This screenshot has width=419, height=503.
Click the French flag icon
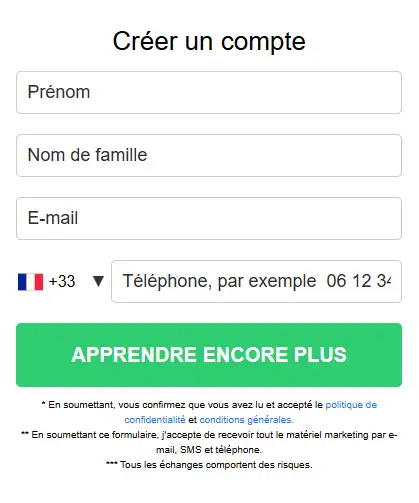(30, 282)
